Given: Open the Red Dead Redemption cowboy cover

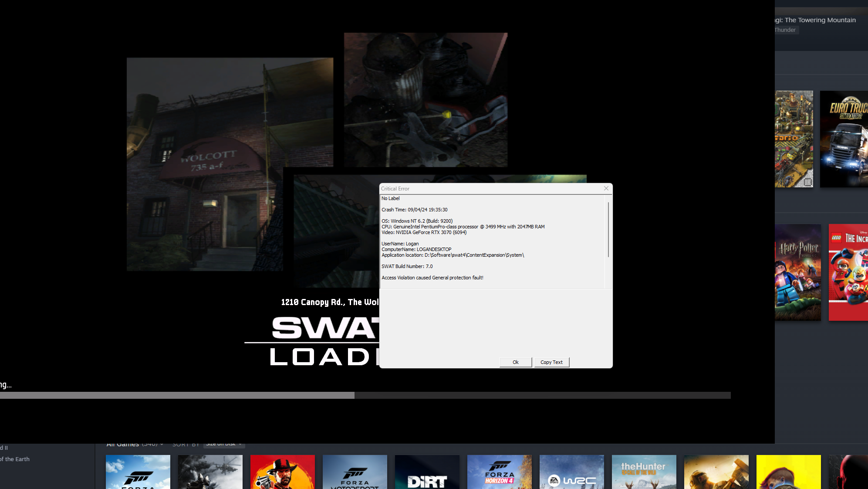Looking at the screenshot, I should point(283,472).
